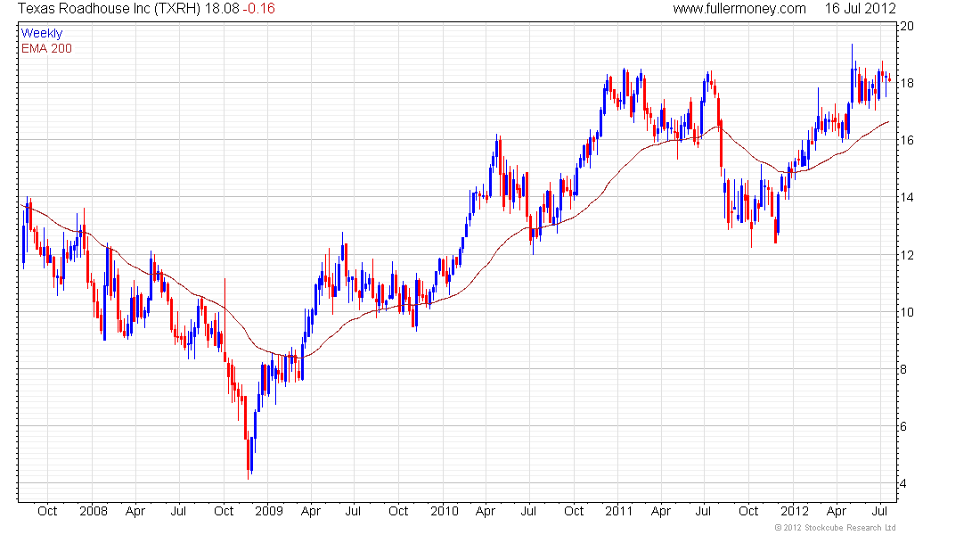Click the 18 price axis label
This screenshot has height=535, width=980.
click(906, 83)
